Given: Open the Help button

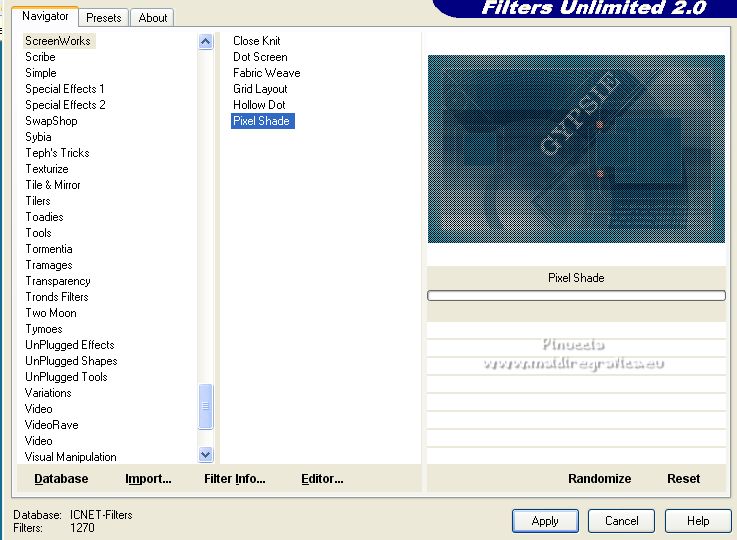Looking at the screenshot, I should (x=698, y=521).
